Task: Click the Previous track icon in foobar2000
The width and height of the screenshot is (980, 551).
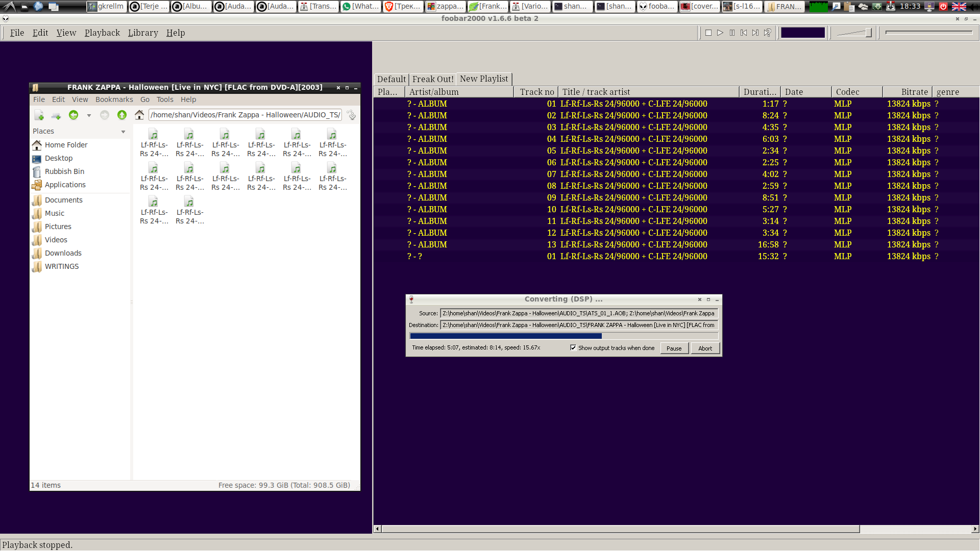Action: [744, 33]
